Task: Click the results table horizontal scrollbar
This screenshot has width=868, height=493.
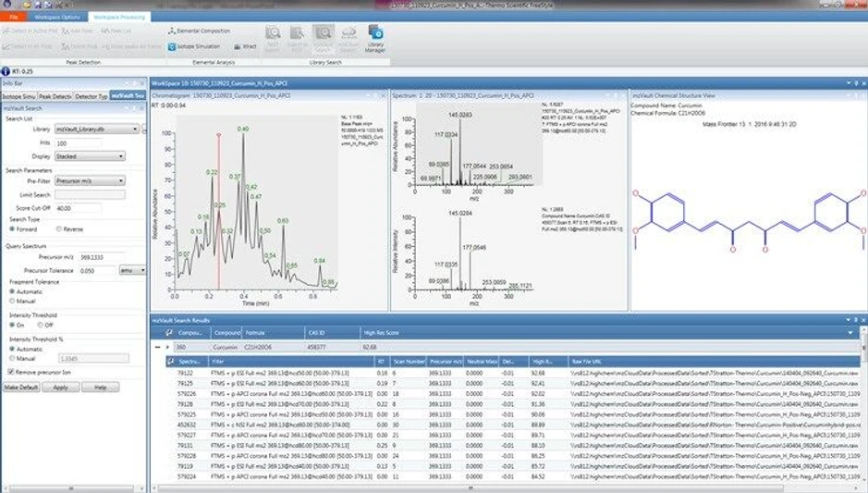Action: click(471, 488)
